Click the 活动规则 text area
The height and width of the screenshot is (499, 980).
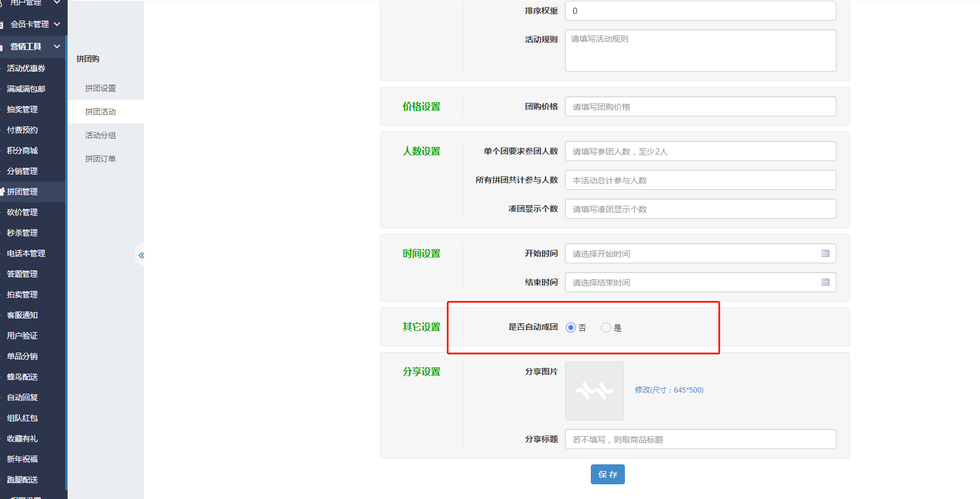(700, 51)
